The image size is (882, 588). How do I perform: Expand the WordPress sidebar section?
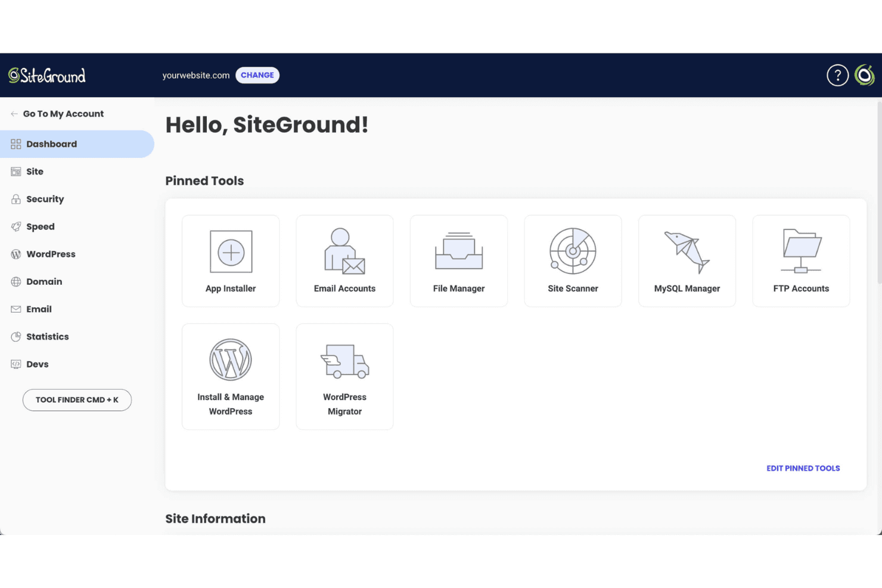(x=77, y=254)
